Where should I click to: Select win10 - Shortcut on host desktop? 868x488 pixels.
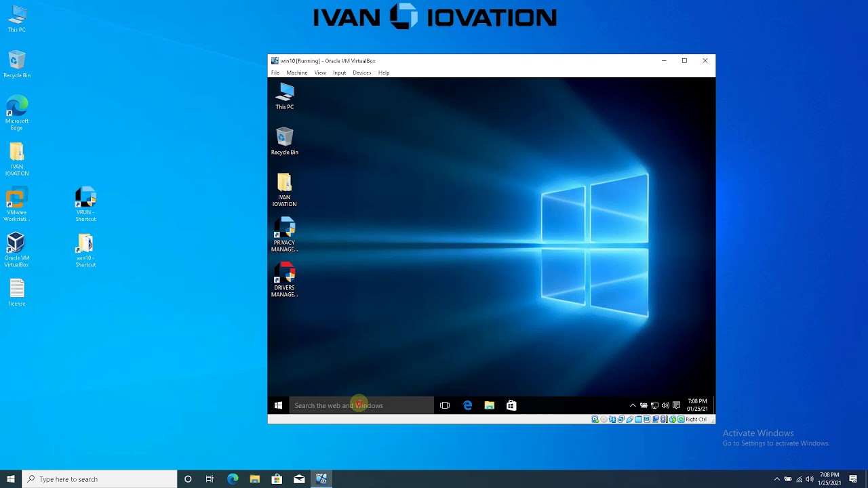tap(85, 250)
